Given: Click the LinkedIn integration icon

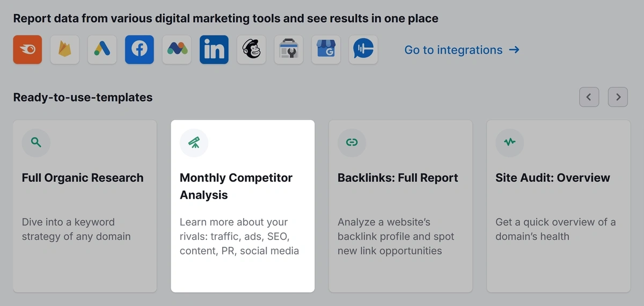Looking at the screenshot, I should (x=214, y=50).
